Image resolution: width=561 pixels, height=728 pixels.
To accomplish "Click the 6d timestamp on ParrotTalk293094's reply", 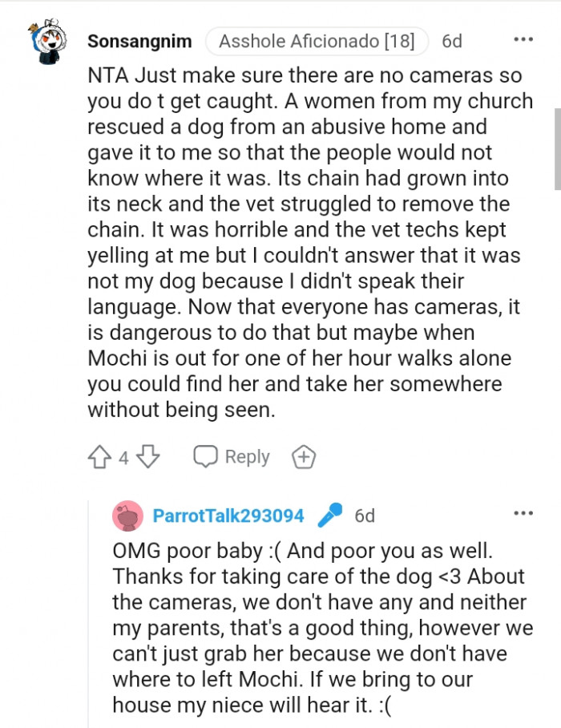I will 365,516.
